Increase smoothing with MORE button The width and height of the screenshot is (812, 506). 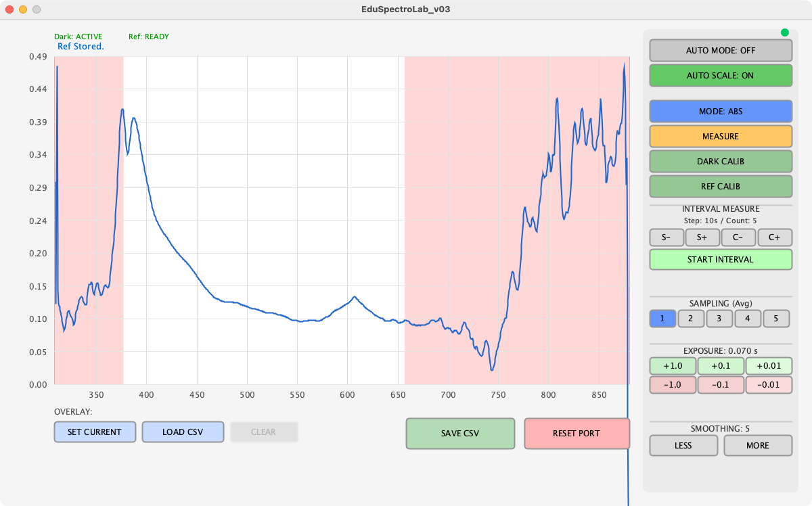coord(757,445)
